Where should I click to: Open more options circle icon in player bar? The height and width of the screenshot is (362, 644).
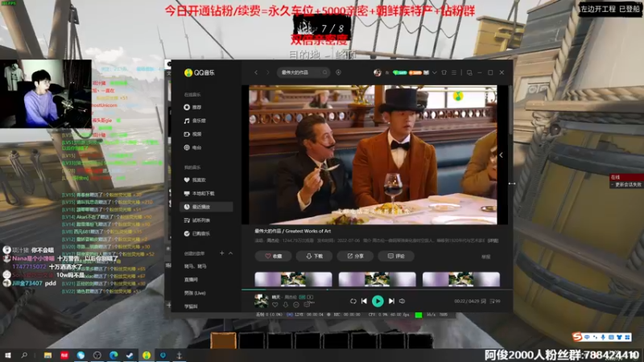296,305
